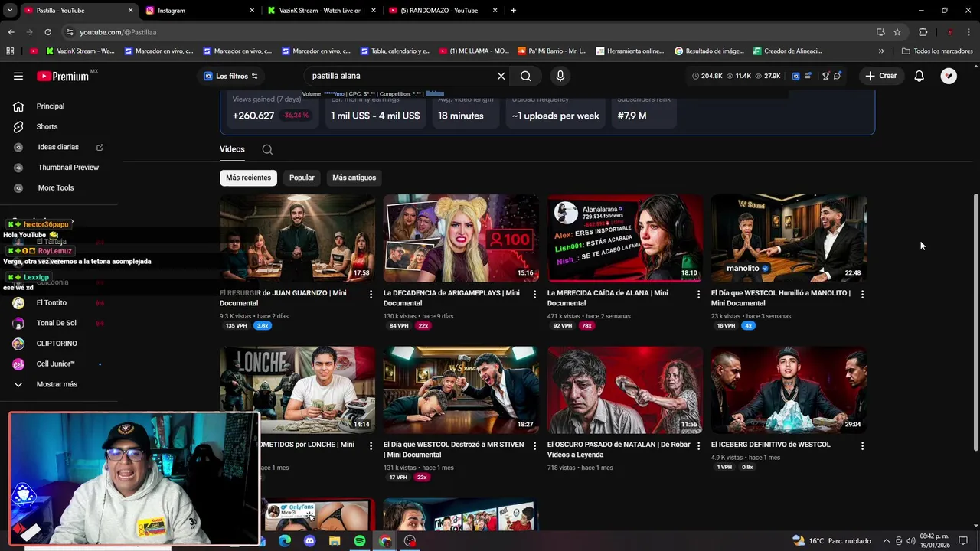The height and width of the screenshot is (551, 980).
Task: Open options for WESTCOL Humilló a MANOLITO video
Action: 862,294
